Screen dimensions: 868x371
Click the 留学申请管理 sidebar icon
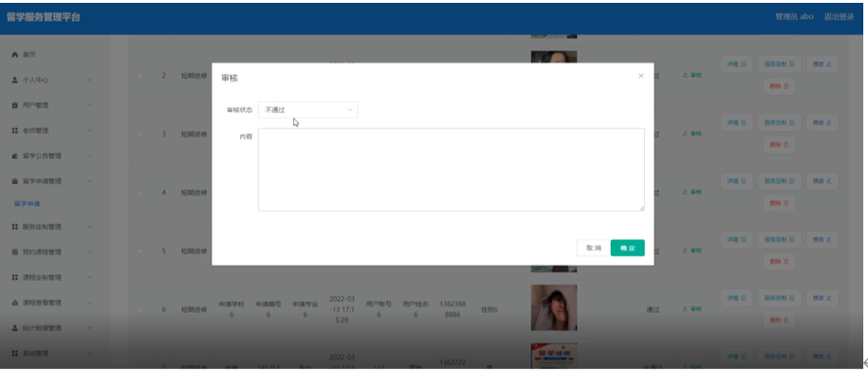15,181
